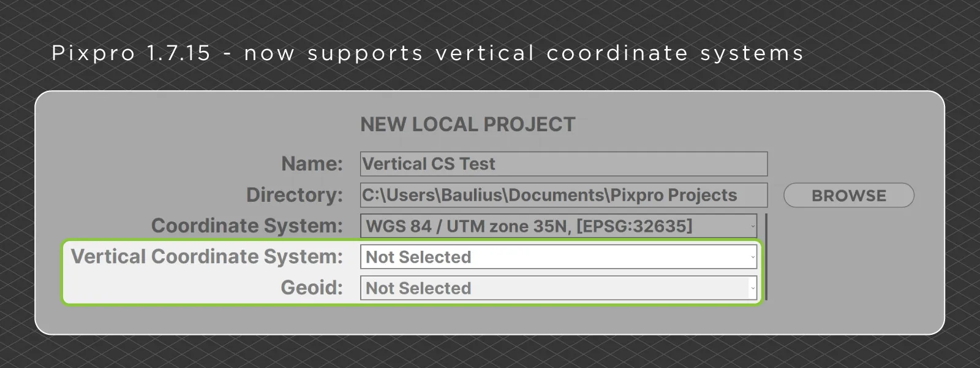Click the BROWSE button
This screenshot has height=368, width=980.
point(848,196)
